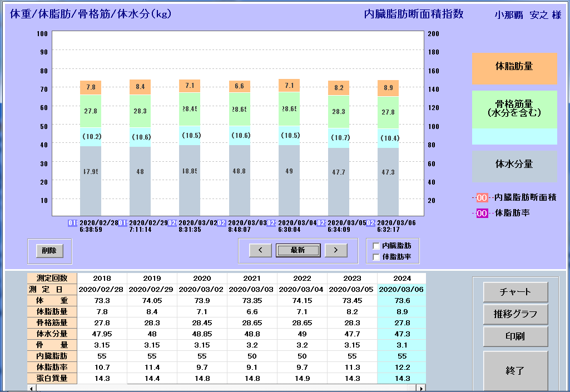570x392 pixels.
Task: Select the 2020/03/03 bar in chart
Action: [239, 148]
